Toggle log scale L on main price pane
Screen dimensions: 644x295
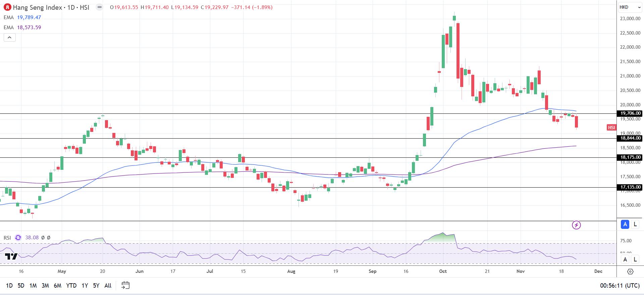coord(635,224)
